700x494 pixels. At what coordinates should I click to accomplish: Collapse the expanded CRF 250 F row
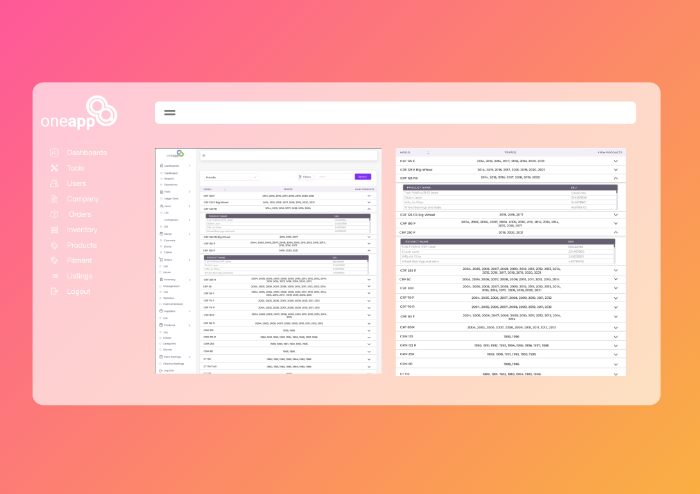coord(616,231)
